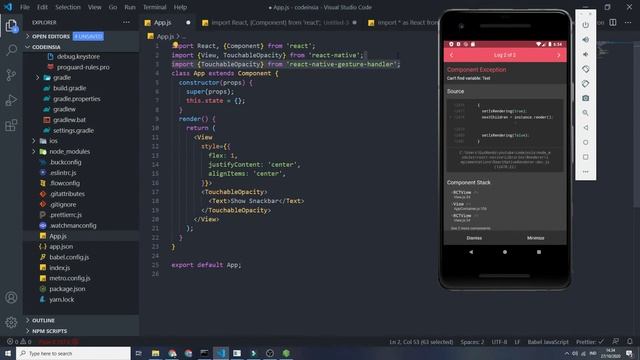Open Run and Debug view

[11, 100]
